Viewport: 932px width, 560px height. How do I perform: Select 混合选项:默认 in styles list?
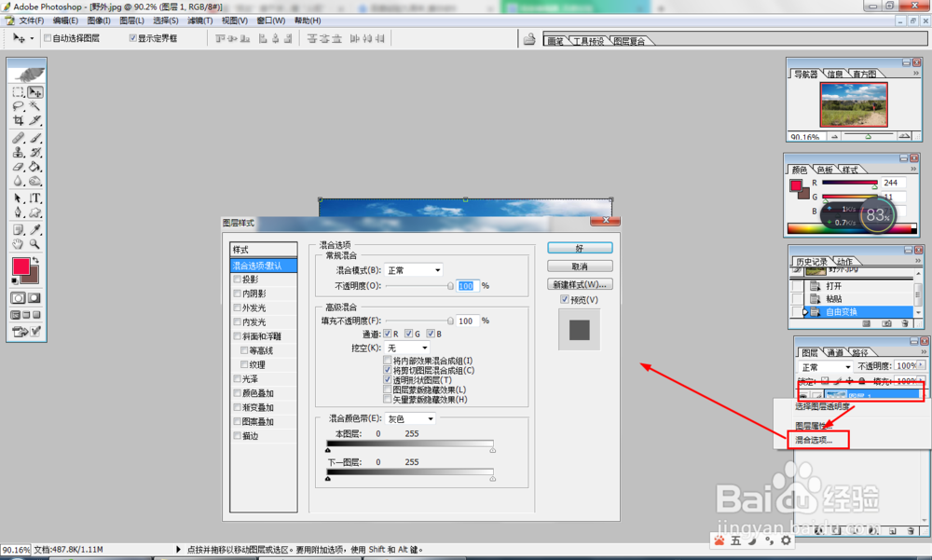(x=264, y=266)
